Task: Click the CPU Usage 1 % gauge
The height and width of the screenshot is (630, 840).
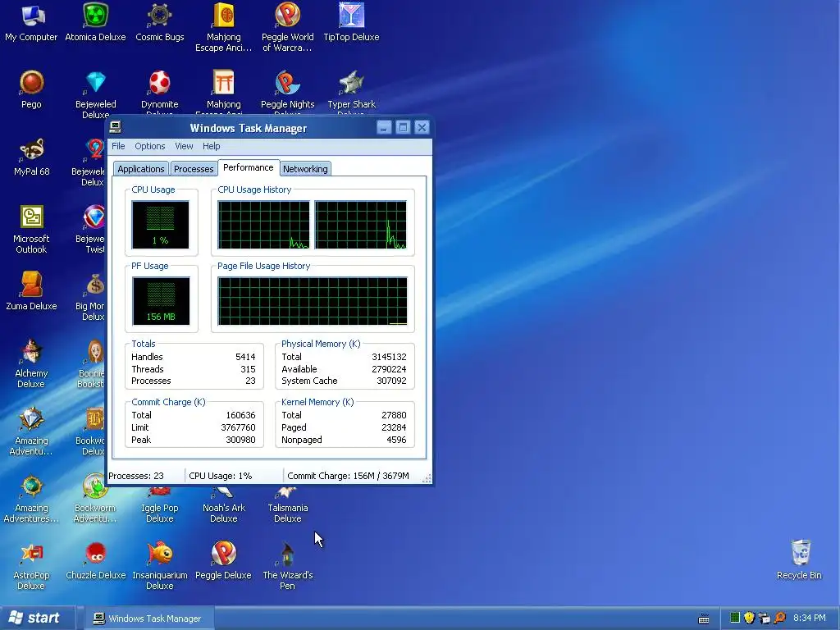Action: click(160, 225)
